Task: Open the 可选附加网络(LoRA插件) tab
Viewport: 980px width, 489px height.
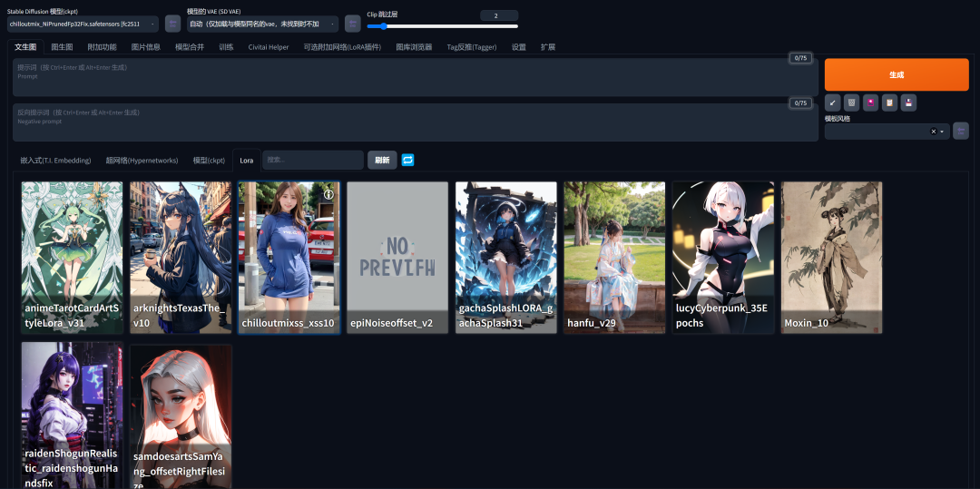Action: [x=342, y=47]
